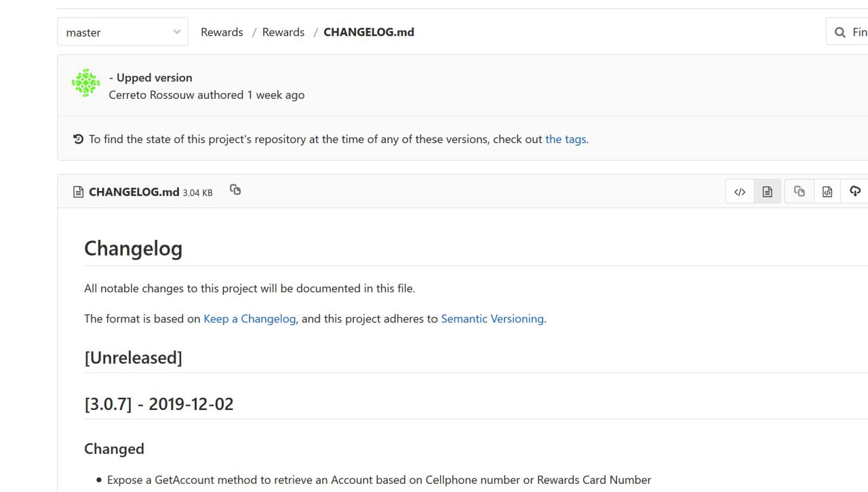Open the master branch dropdown
The width and height of the screenshot is (868, 492).
coord(123,32)
